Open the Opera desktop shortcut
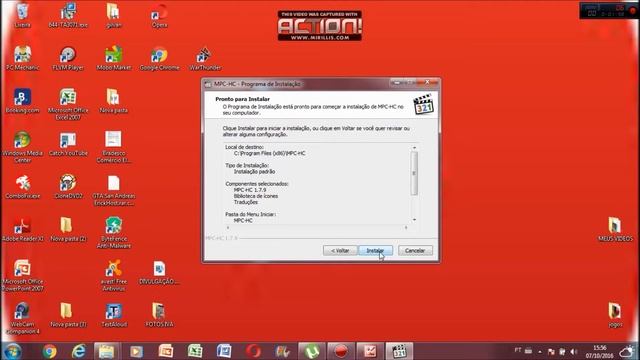The width and height of the screenshot is (640, 360). (x=159, y=15)
